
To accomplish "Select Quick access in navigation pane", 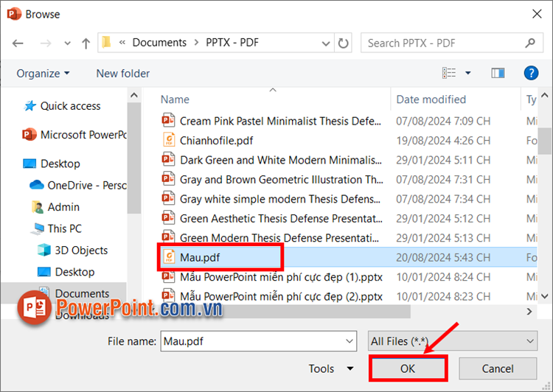I will [x=62, y=106].
